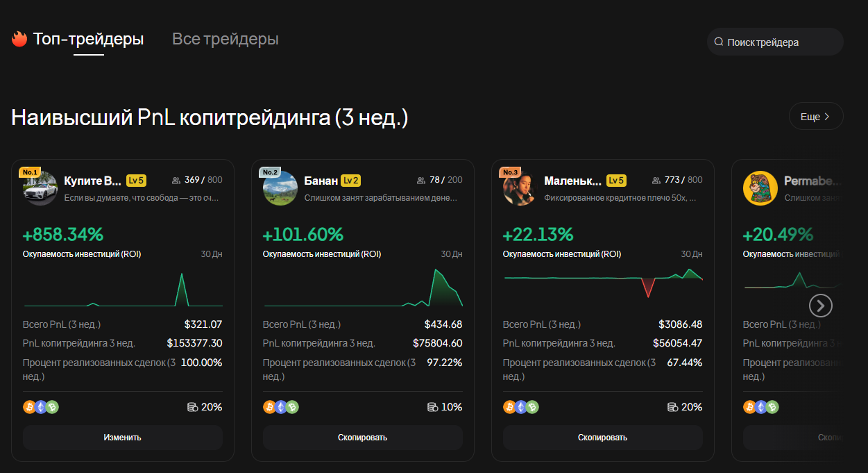Click followers icon beside 369 / 800
The image size is (868, 473).
(x=176, y=181)
